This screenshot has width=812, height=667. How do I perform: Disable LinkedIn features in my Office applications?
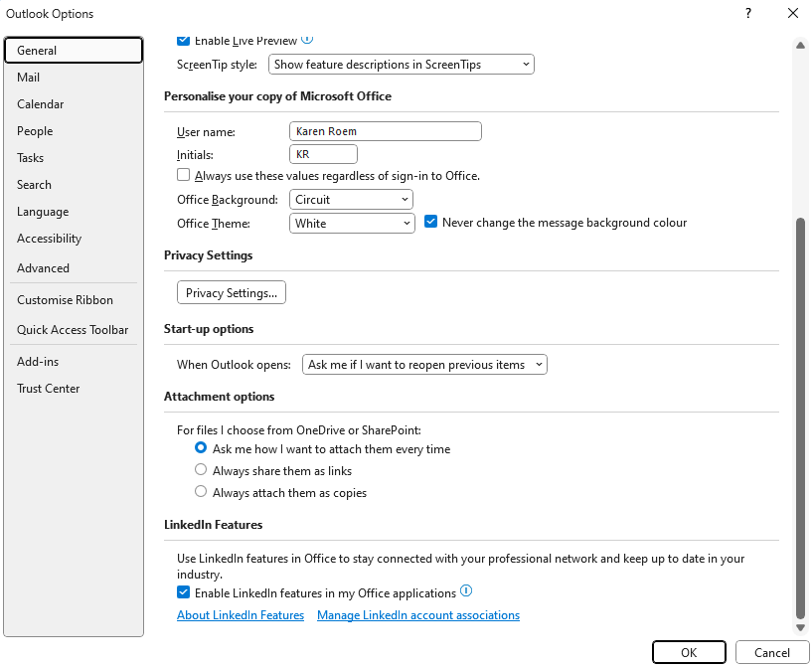(x=183, y=592)
